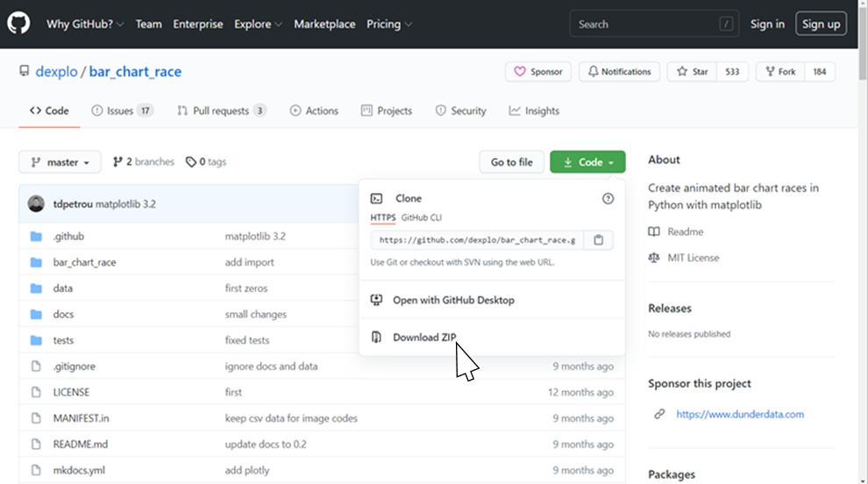Click the README.md file icon
Viewport: 868px width, 484px height.
tap(36, 445)
